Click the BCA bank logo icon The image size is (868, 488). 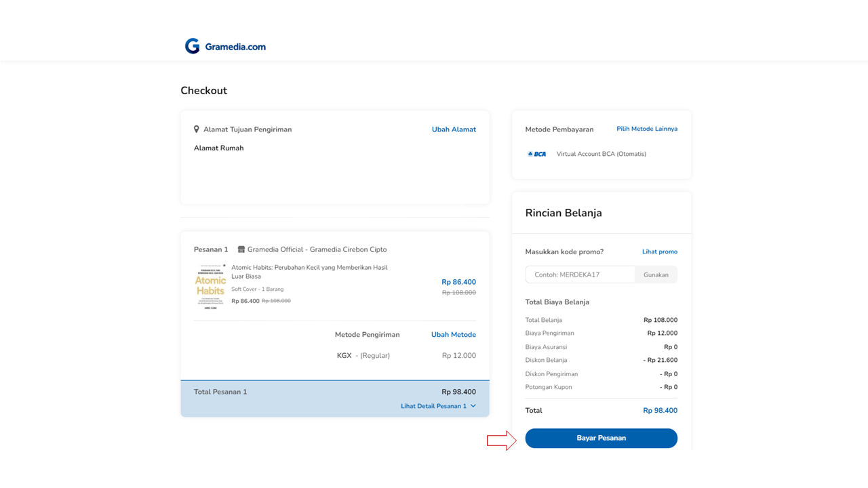536,154
